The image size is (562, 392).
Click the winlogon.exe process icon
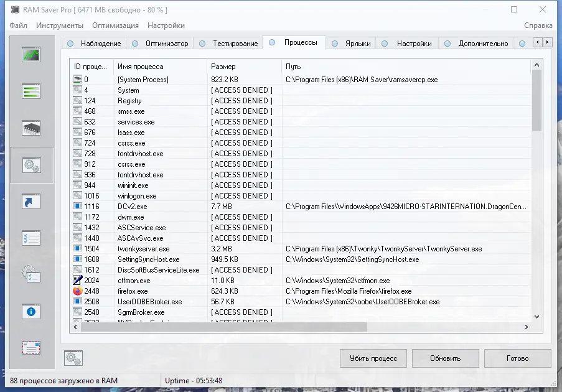pyautogui.click(x=77, y=195)
